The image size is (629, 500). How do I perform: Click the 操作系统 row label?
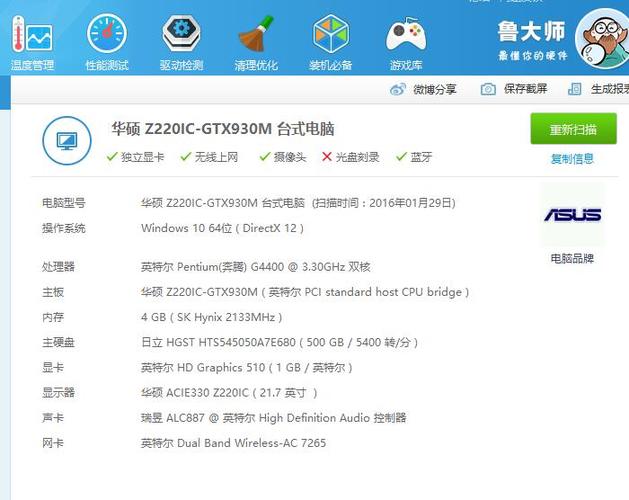pyautogui.click(x=64, y=228)
